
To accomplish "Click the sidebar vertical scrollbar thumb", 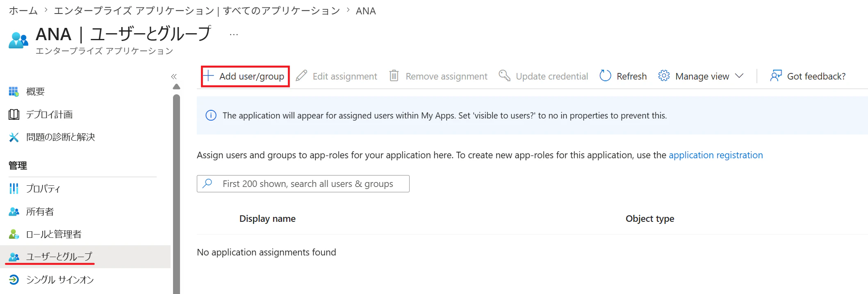I will pyautogui.click(x=177, y=194).
